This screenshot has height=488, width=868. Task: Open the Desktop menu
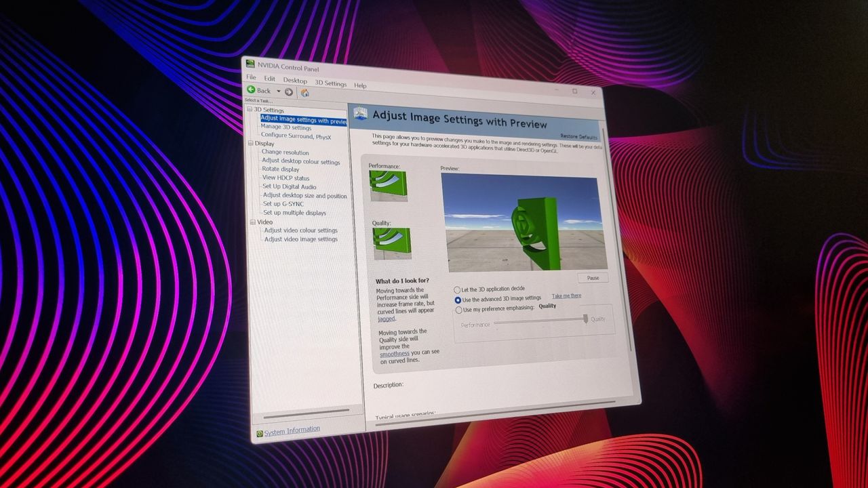pos(295,80)
